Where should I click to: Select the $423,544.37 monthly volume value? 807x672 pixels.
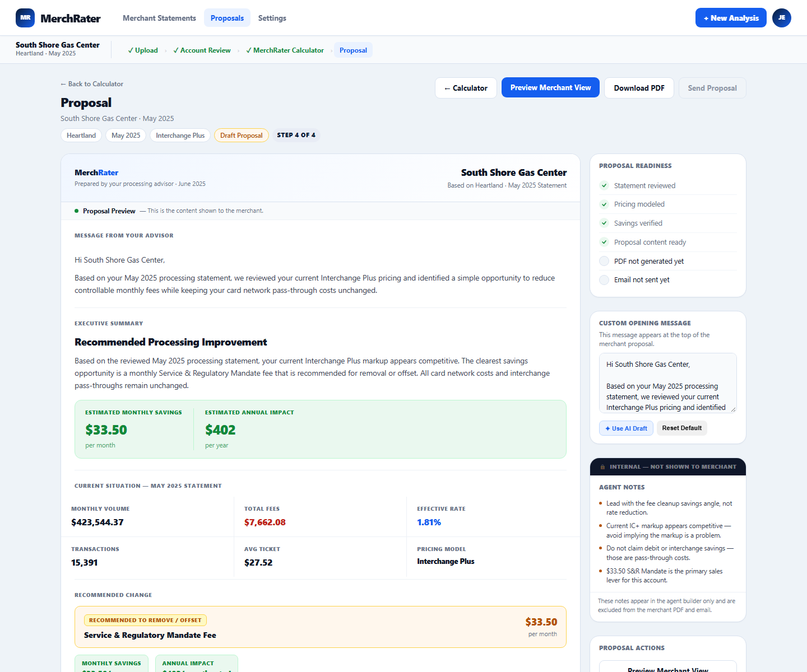coord(98,522)
